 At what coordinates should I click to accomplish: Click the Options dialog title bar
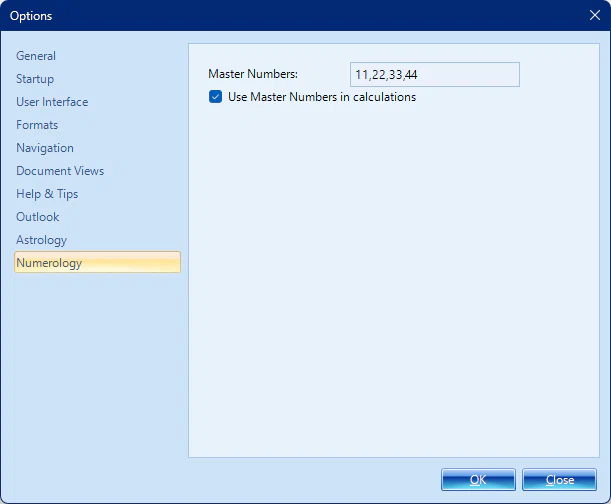tap(300, 15)
